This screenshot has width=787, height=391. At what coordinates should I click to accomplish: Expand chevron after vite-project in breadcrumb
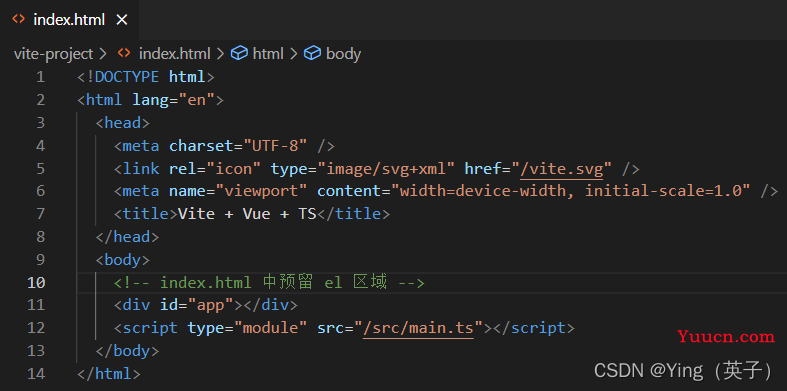103,54
